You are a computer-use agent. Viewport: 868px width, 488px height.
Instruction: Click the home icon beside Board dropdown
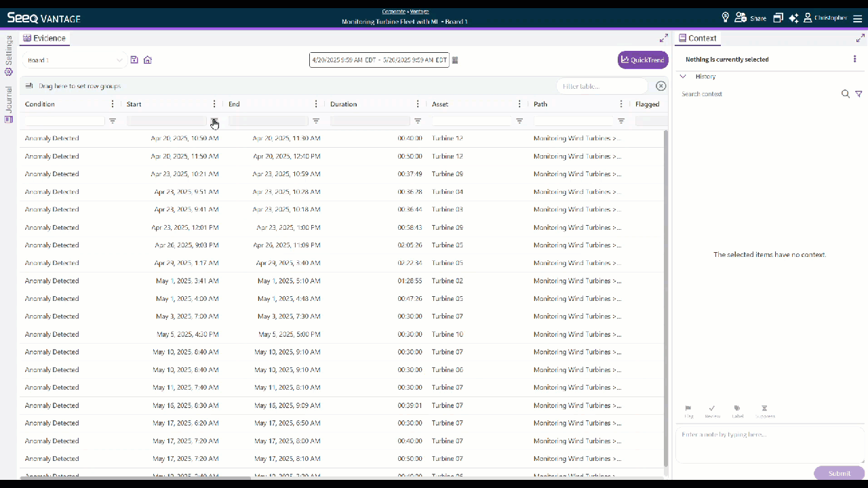(x=148, y=60)
